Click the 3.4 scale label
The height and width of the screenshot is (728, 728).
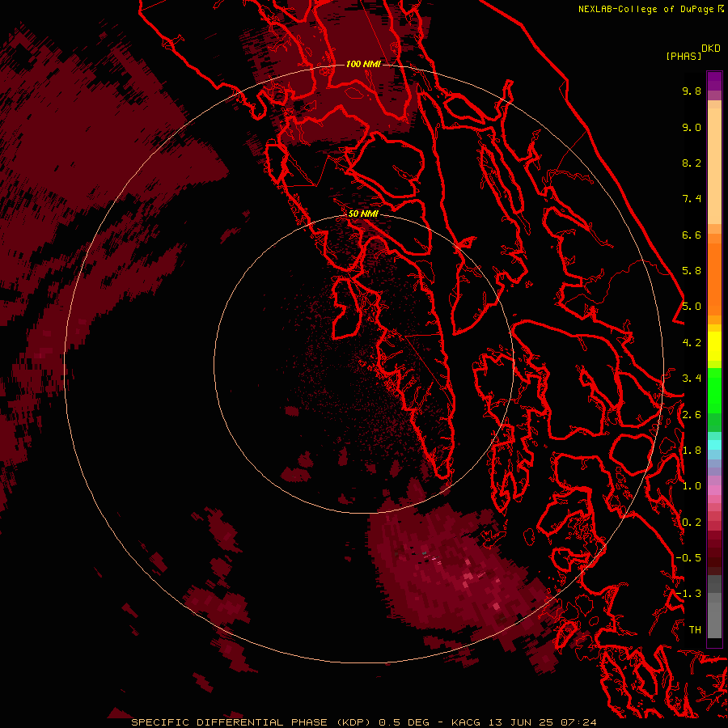692,379
